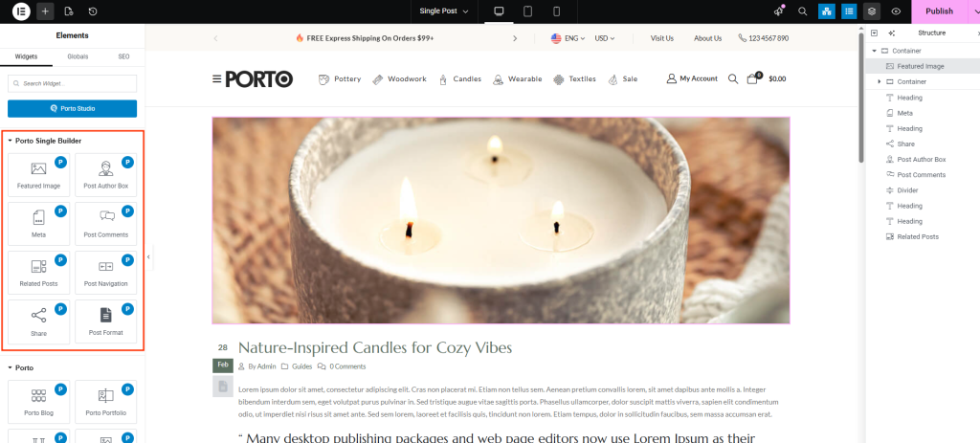Toggle the layers panel button

[873, 11]
